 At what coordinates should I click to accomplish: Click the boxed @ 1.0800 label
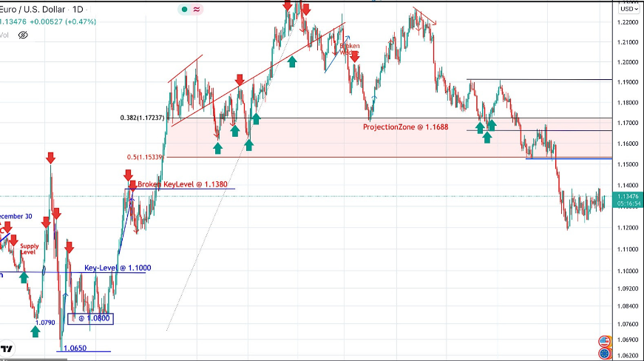click(x=90, y=318)
